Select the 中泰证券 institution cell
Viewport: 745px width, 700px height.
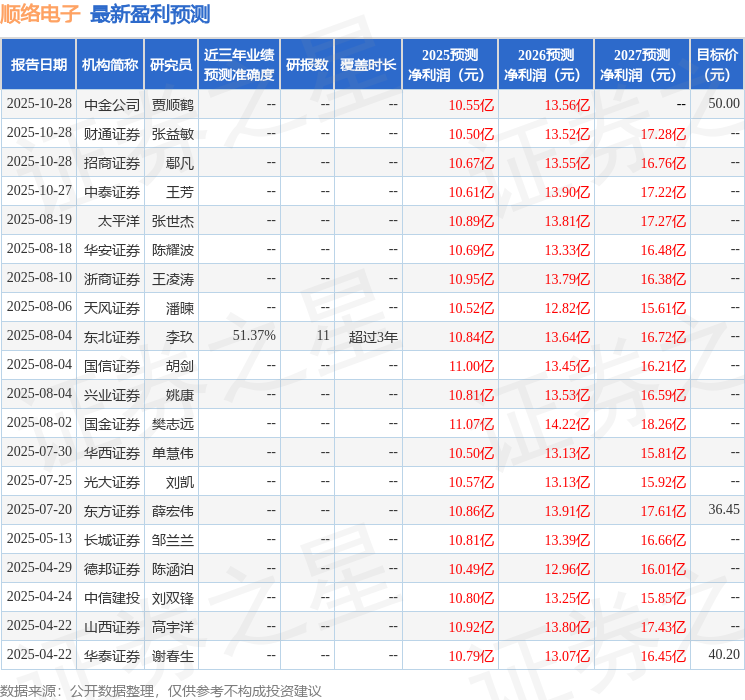112,192
